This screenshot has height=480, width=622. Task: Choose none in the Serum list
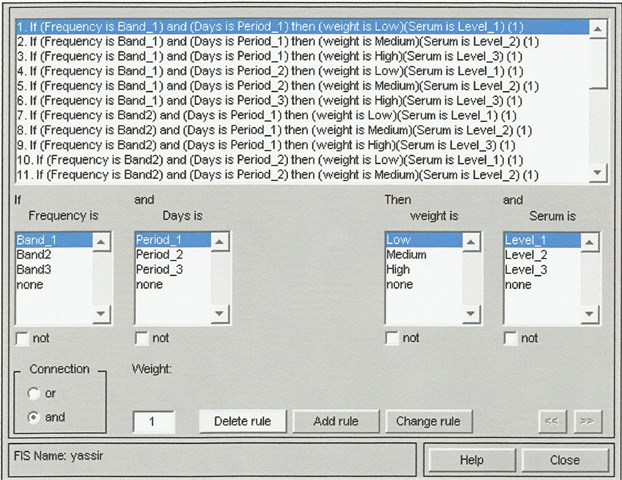(x=542, y=284)
